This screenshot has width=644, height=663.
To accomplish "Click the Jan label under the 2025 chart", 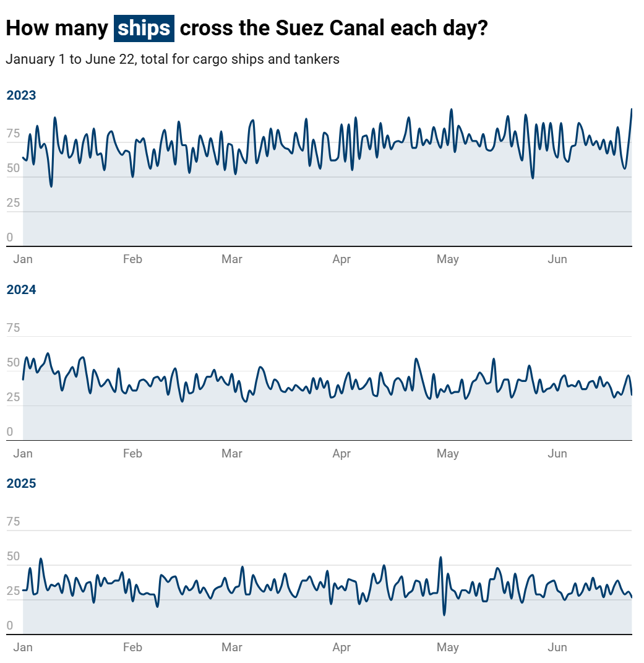I will point(23,648).
